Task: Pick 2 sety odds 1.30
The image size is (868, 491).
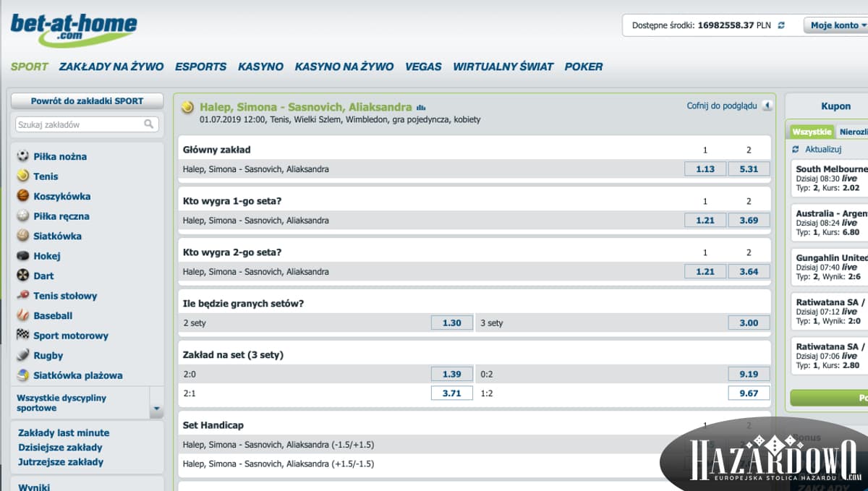Action: pos(452,323)
